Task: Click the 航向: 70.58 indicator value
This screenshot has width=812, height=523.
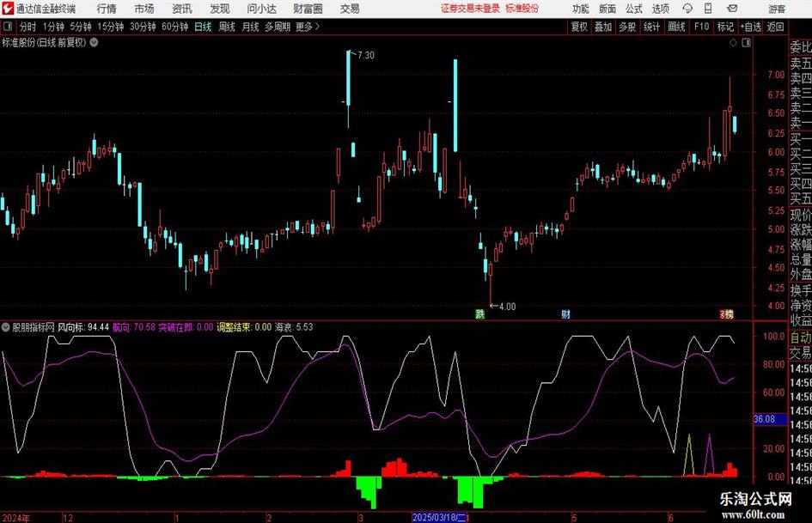Action: tap(133, 326)
